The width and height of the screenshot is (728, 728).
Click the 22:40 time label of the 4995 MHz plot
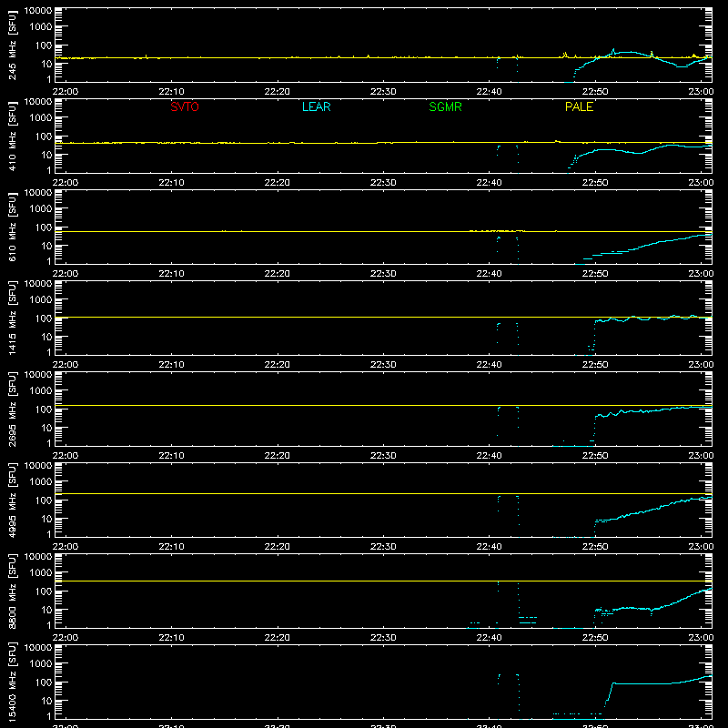point(489,547)
